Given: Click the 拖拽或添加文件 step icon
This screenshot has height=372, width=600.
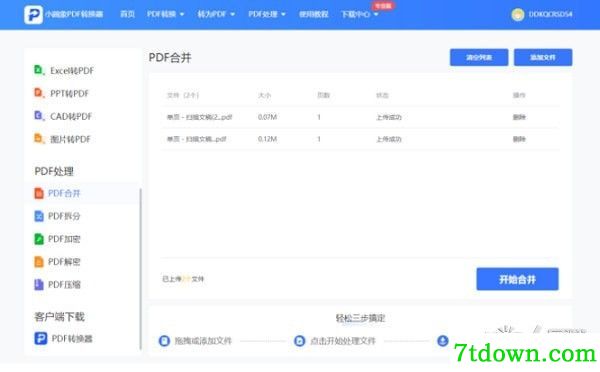Looking at the screenshot, I should pos(164,341).
